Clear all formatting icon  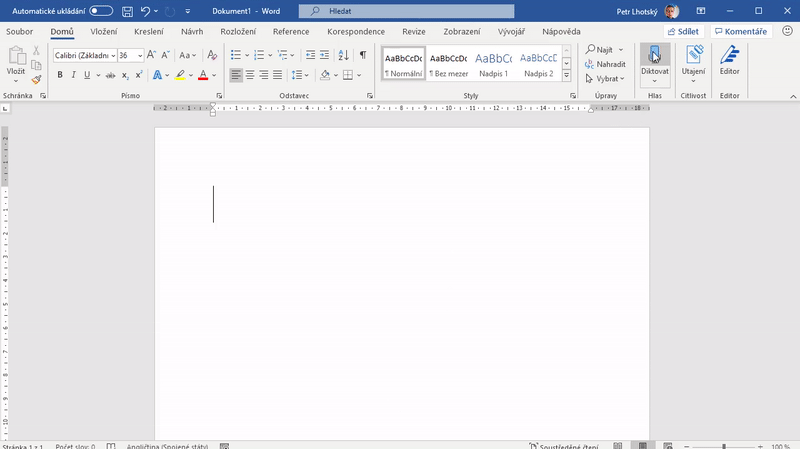point(214,55)
